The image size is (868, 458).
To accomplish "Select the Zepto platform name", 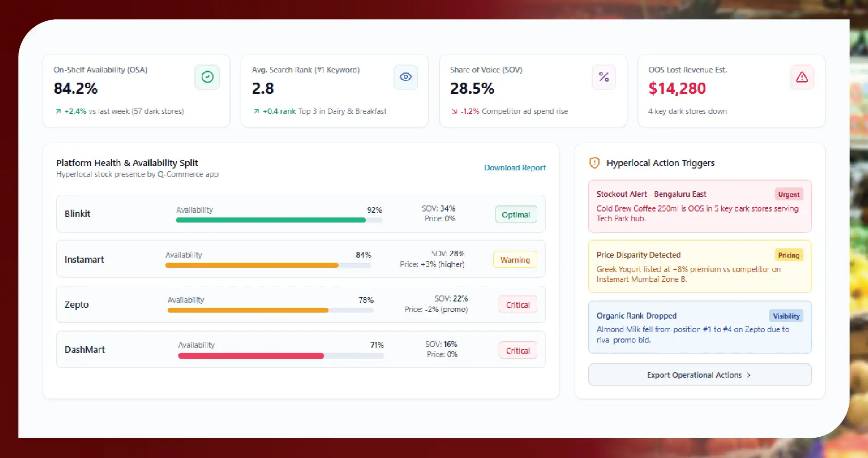I will [76, 305].
